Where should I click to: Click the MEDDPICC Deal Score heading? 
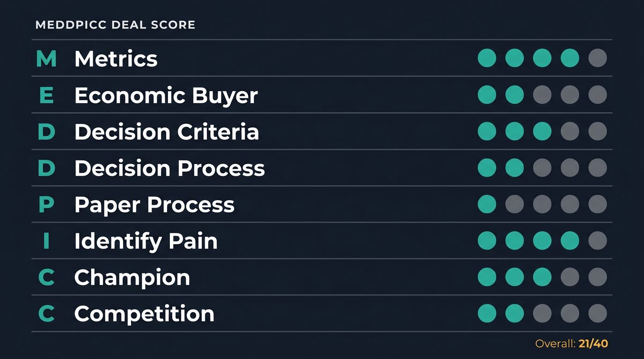[116, 25]
